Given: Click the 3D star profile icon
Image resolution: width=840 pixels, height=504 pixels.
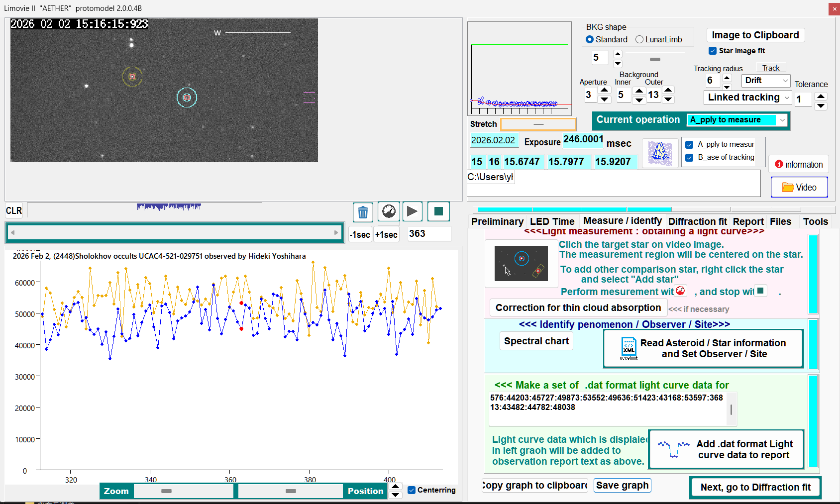Looking at the screenshot, I should pyautogui.click(x=660, y=153).
